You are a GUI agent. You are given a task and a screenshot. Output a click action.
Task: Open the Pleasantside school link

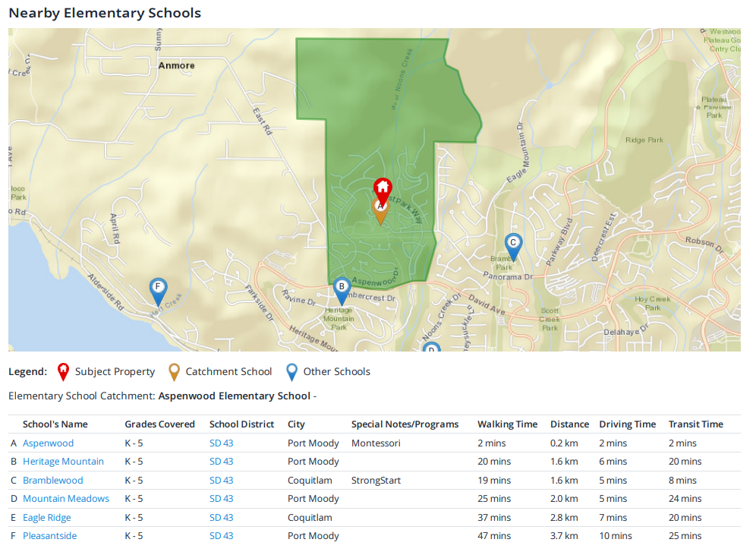pos(49,536)
